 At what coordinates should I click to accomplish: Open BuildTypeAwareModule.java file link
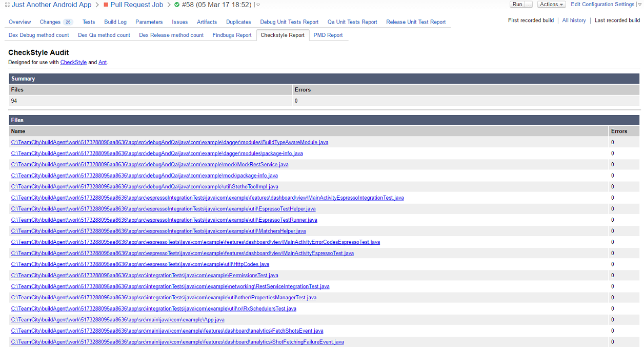pyautogui.click(x=170, y=142)
